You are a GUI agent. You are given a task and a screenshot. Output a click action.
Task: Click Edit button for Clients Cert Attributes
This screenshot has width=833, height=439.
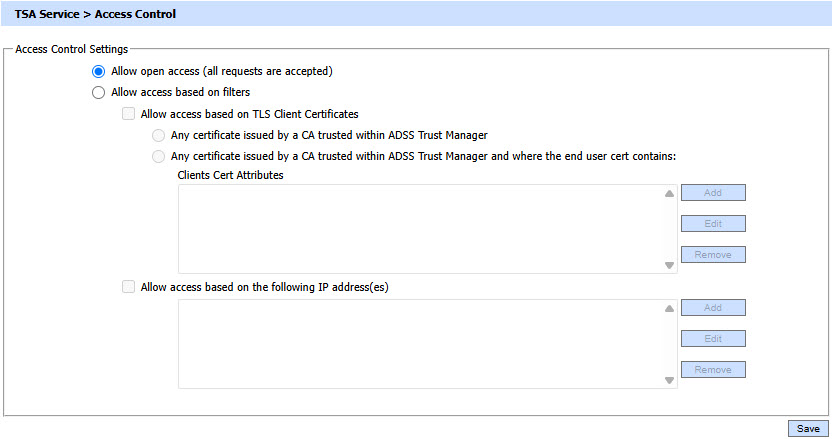point(713,224)
